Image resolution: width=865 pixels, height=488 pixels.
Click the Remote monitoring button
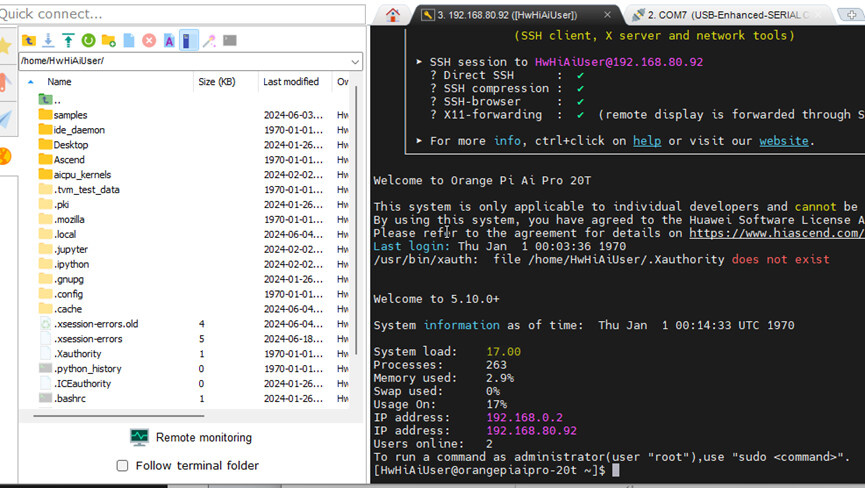(190, 437)
